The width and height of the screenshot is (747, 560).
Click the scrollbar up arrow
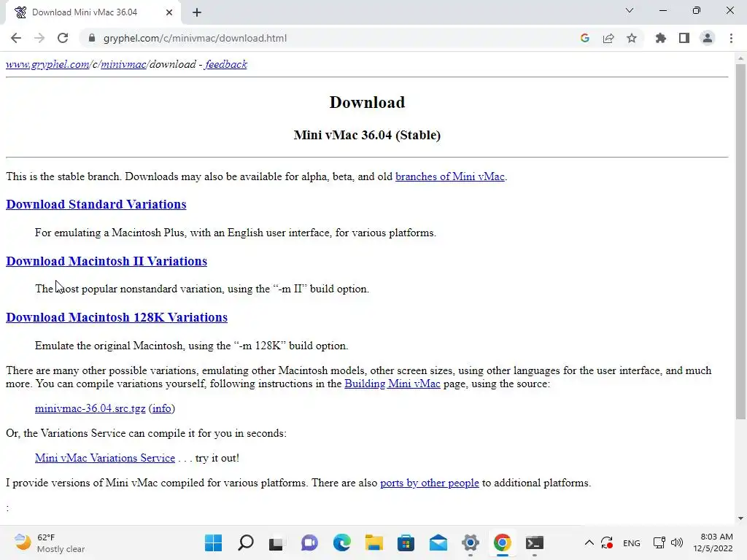point(740,58)
